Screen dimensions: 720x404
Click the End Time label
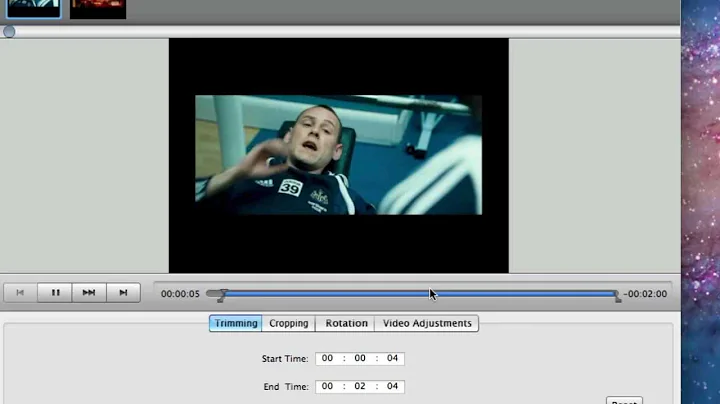pos(286,387)
